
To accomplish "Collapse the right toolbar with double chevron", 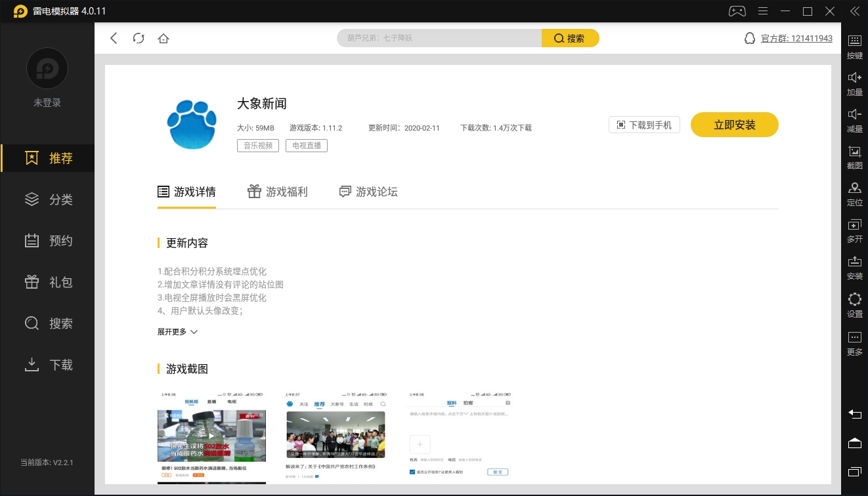I will (854, 11).
